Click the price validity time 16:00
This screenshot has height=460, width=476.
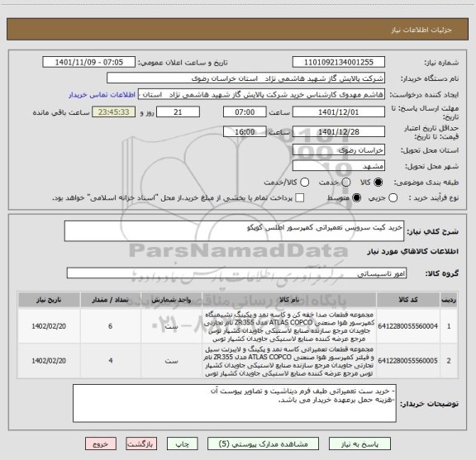[x=245, y=131]
